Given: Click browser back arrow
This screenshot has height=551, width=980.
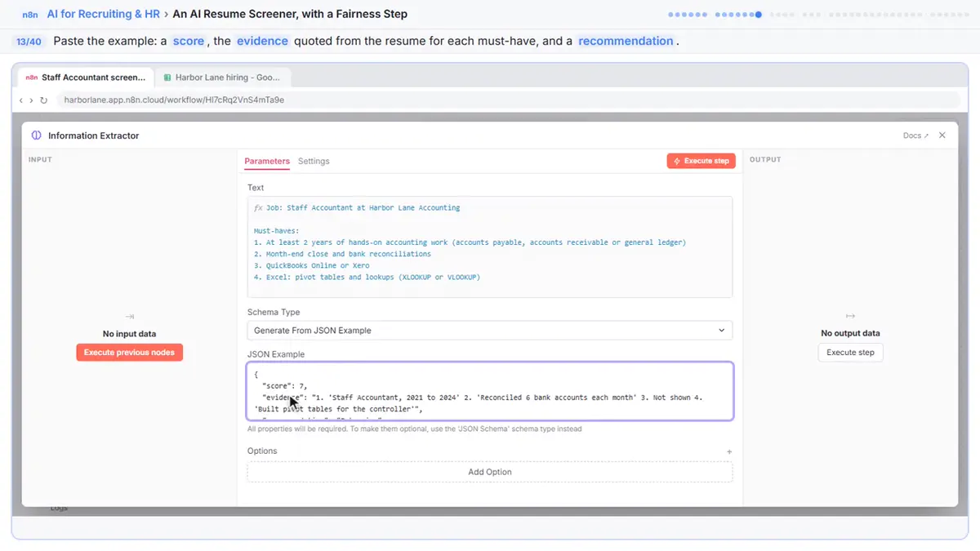Looking at the screenshot, I should point(21,100).
